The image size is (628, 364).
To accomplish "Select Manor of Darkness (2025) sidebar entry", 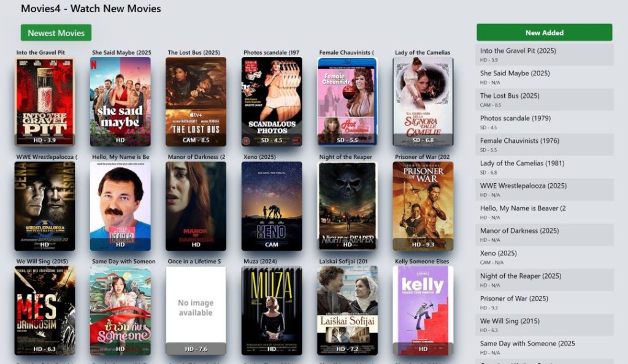I will click(x=545, y=235).
